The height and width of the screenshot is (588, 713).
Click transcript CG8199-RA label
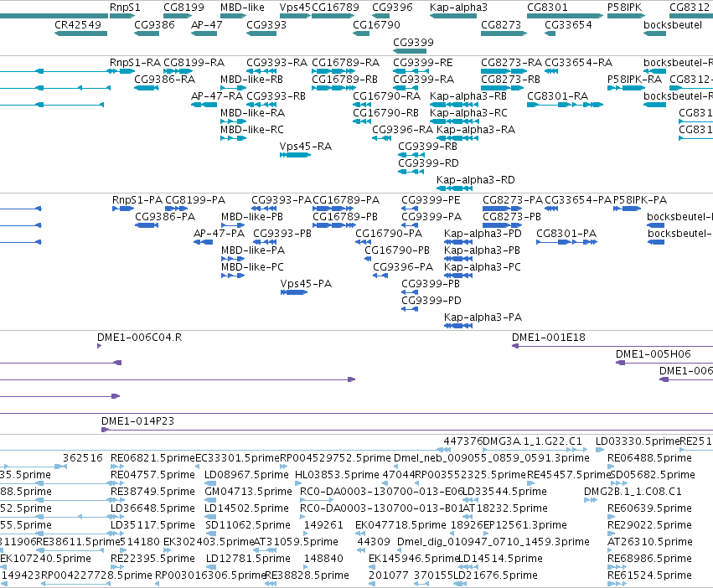click(194, 62)
